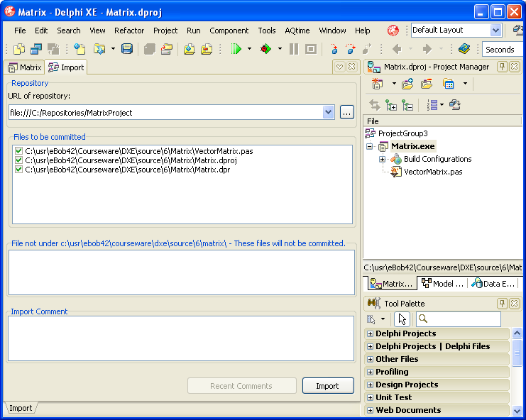Open the Project menu
Screen dimensions: 526x420
(x=165, y=31)
